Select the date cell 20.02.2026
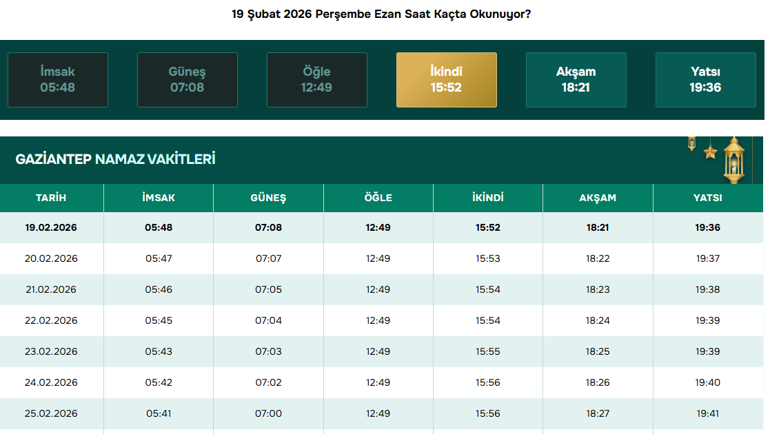This screenshot has height=434, width=770. [x=51, y=258]
